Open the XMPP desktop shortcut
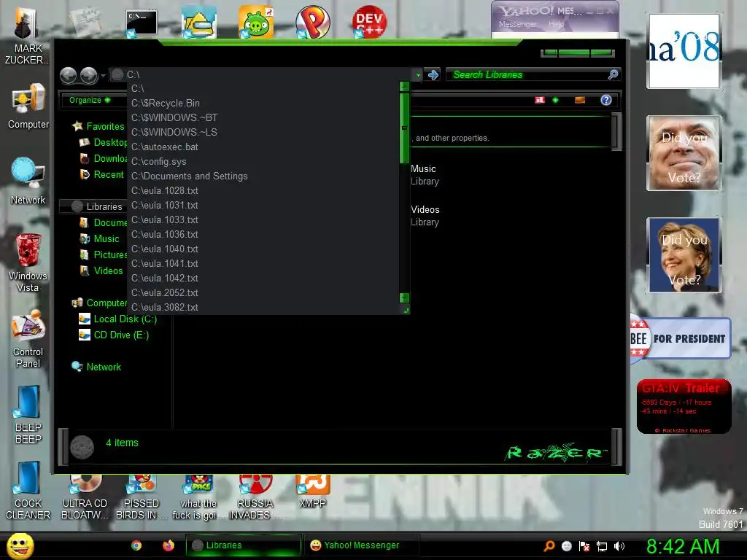 pos(312,491)
